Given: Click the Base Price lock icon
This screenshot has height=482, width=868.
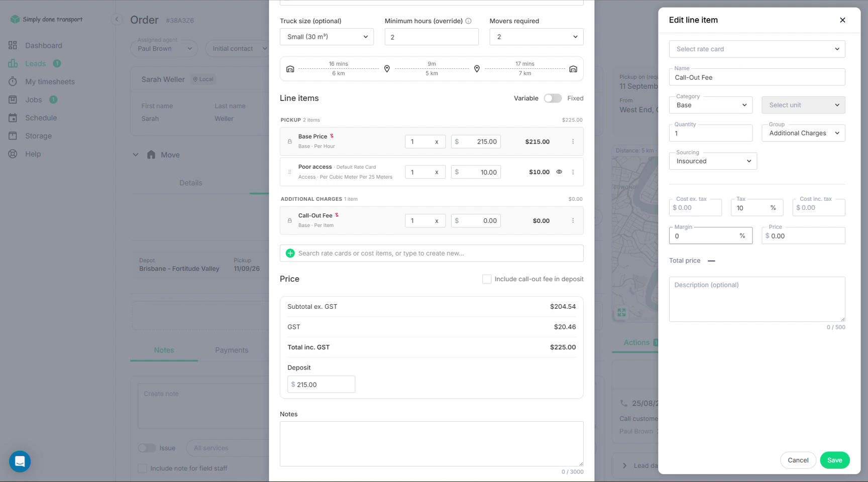Looking at the screenshot, I should pyautogui.click(x=289, y=142).
